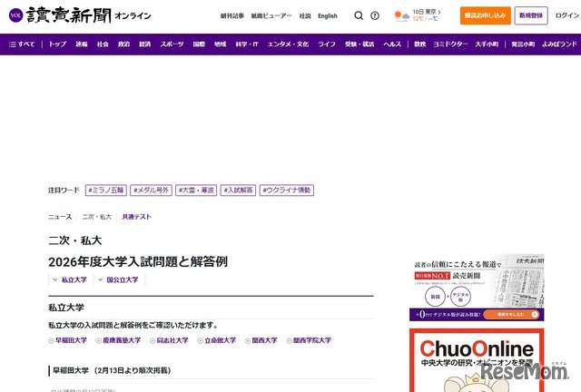Open 発言小町 in navigation bar

523,44
